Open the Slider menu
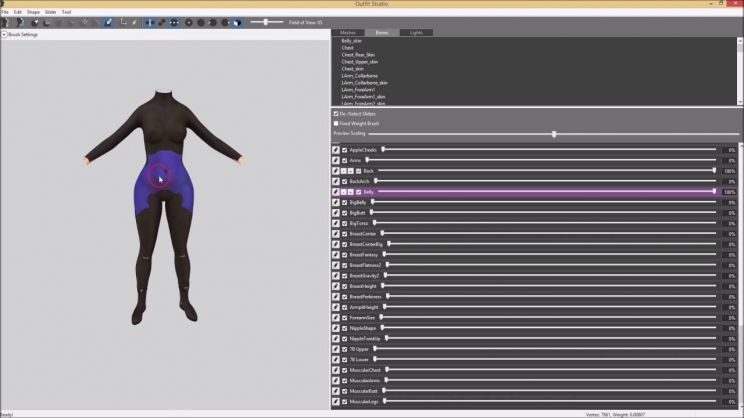Screen dimensions: 744x418 (x=50, y=12)
